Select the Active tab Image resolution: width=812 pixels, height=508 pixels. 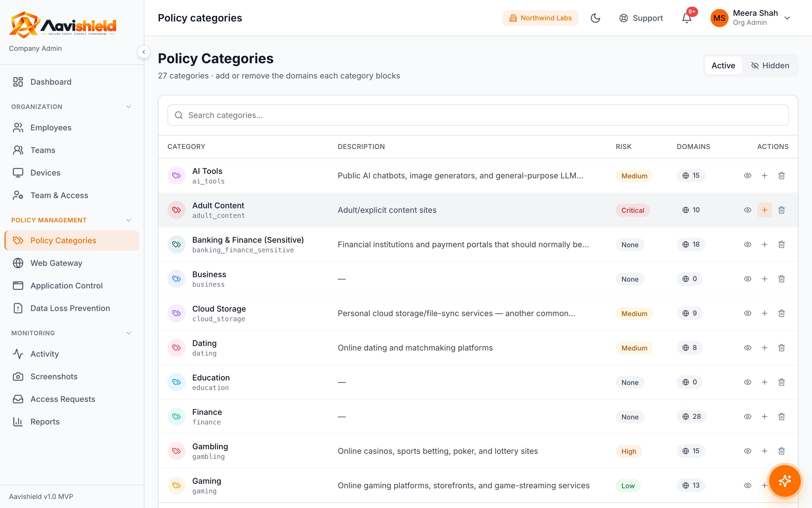[x=723, y=65]
